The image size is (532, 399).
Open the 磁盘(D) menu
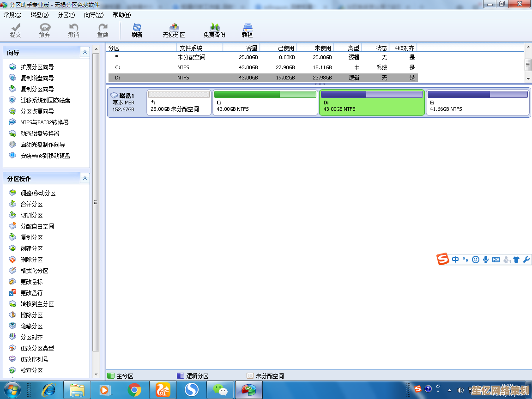pyautogui.click(x=40, y=15)
